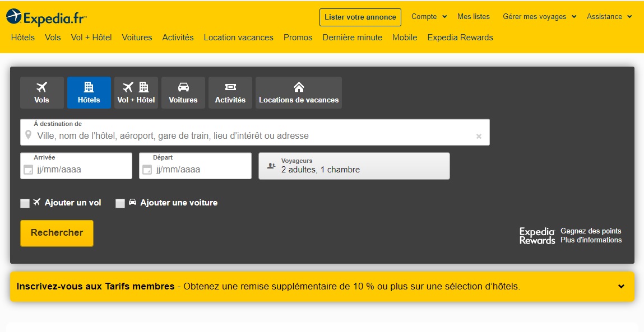
Task: Focus the Arrivée date field
Action: pyautogui.click(x=76, y=166)
